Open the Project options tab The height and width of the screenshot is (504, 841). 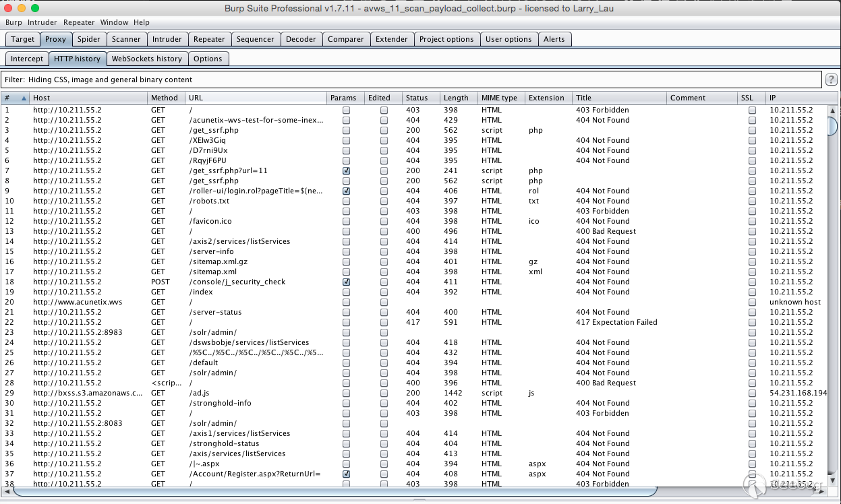point(446,39)
